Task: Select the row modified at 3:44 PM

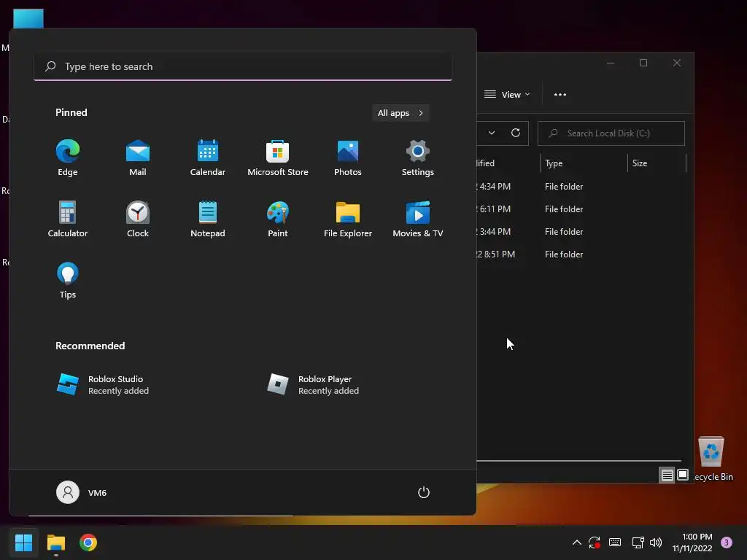Action: [x=581, y=231]
